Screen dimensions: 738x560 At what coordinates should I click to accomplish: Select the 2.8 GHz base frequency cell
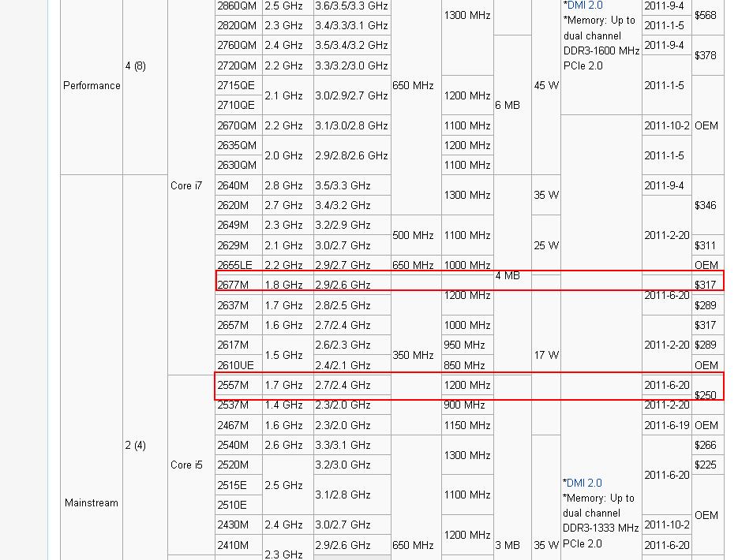coord(287,185)
